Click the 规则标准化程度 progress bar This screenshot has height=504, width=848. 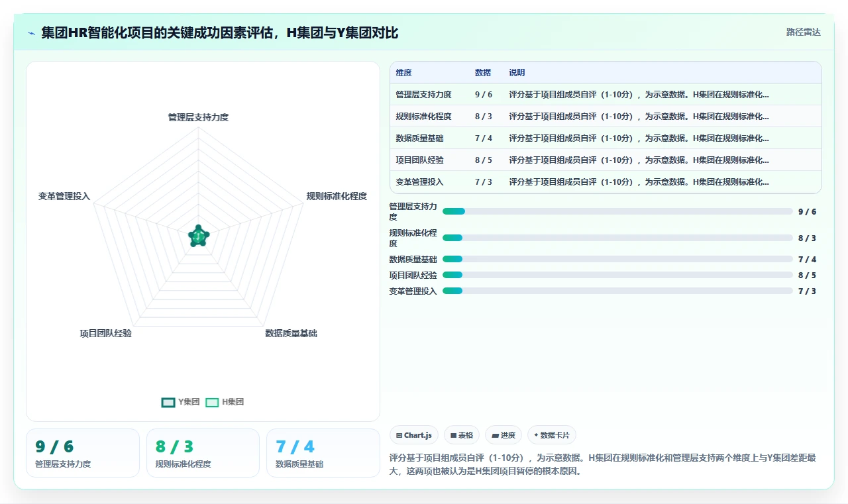coord(617,238)
